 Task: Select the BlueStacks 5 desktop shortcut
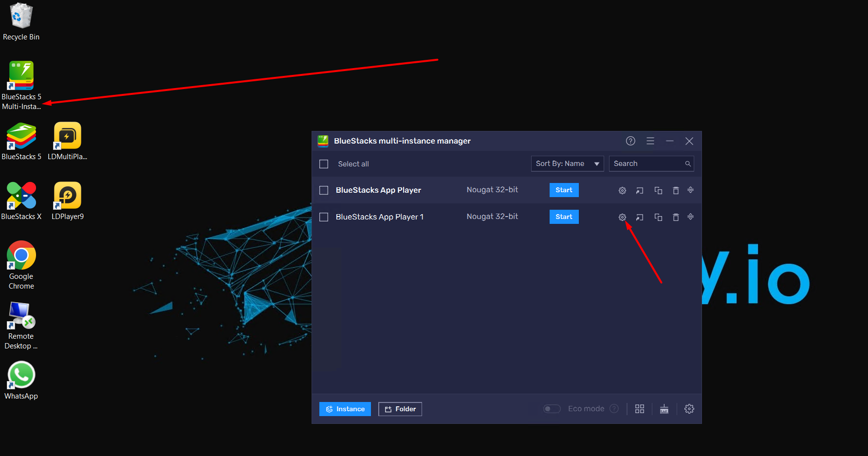21,142
